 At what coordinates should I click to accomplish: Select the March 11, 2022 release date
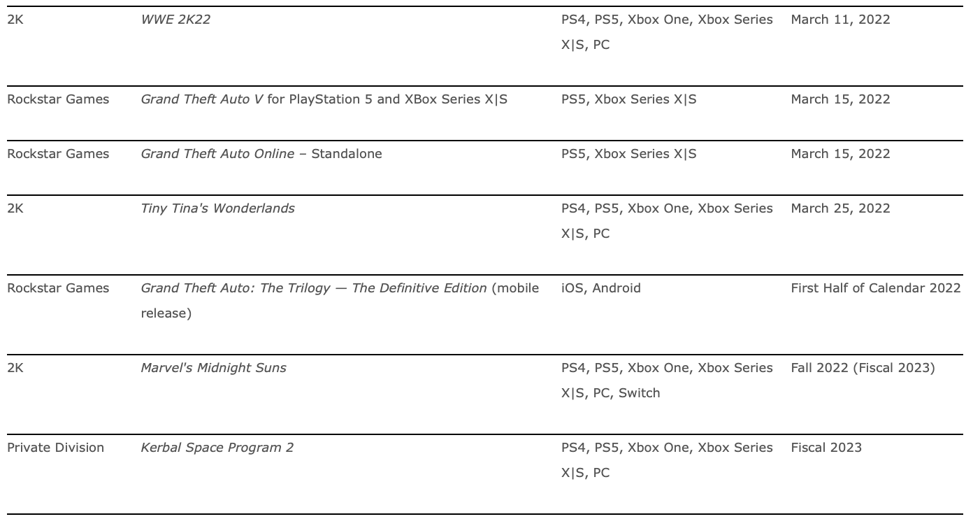pyautogui.click(x=840, y=20)
